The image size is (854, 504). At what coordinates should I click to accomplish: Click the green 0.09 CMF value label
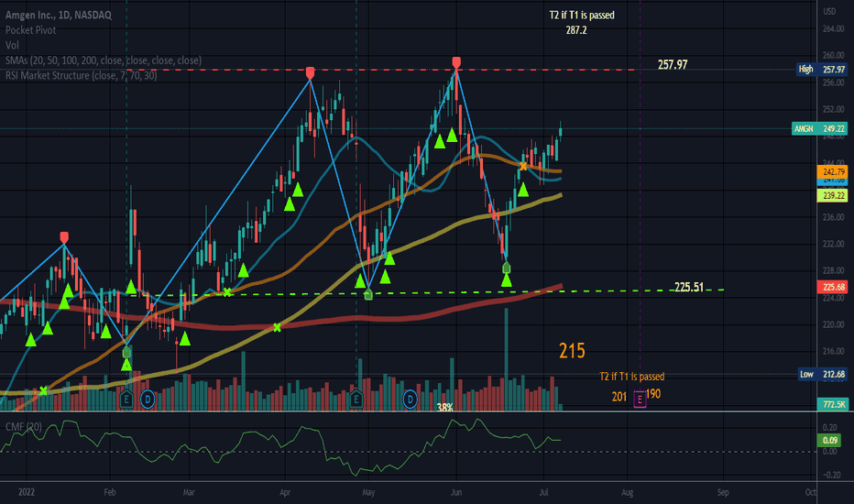pyautogui.click(x=830, y=440)
